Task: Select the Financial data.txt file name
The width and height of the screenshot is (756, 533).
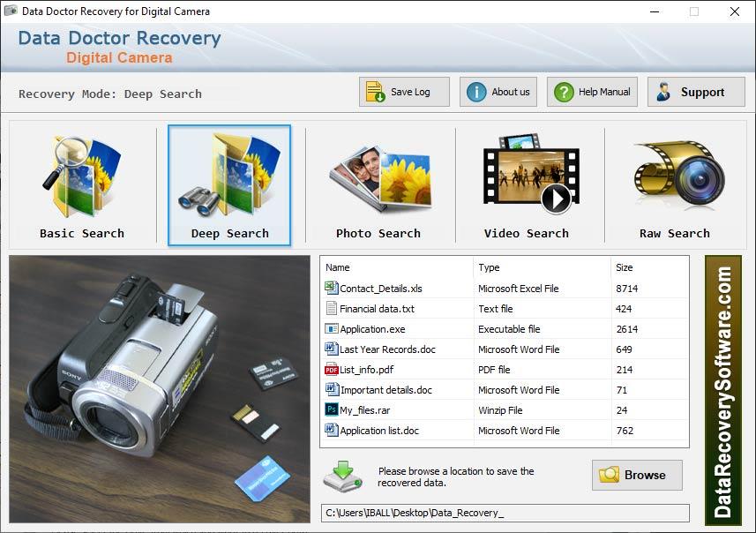Action: coord(377,309)
